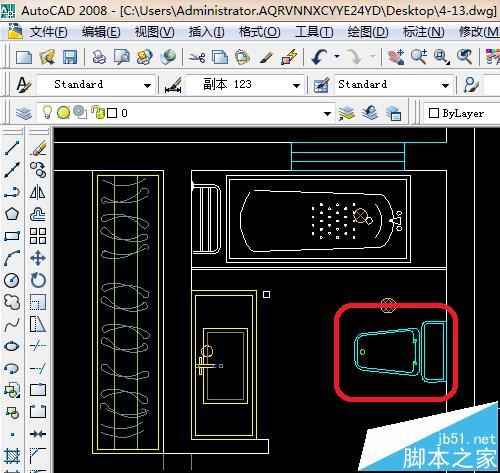Open the 视图(V) menu
The image size is (500, 473).
[154, 32]
